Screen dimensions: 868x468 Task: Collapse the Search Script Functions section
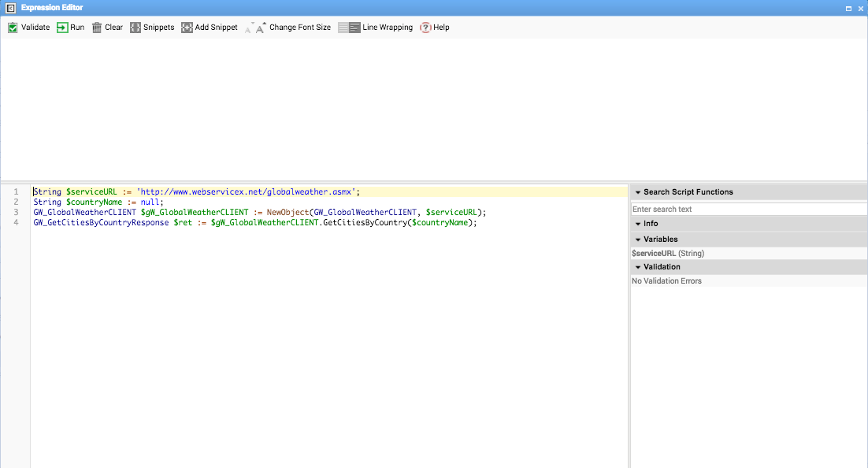638,192
